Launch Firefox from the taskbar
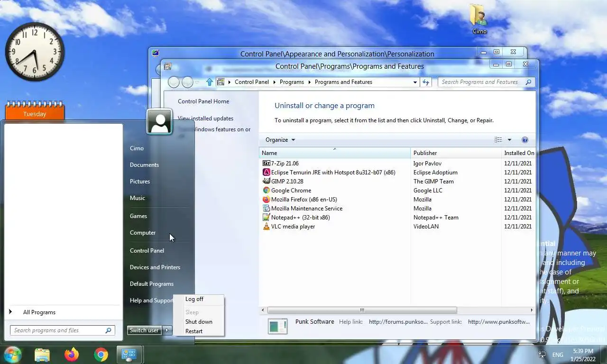 72,355
